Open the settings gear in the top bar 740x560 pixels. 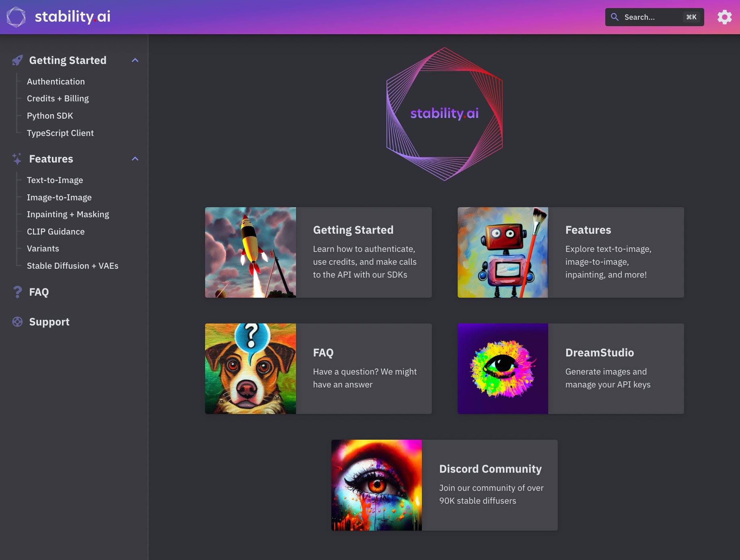[725, 17]
